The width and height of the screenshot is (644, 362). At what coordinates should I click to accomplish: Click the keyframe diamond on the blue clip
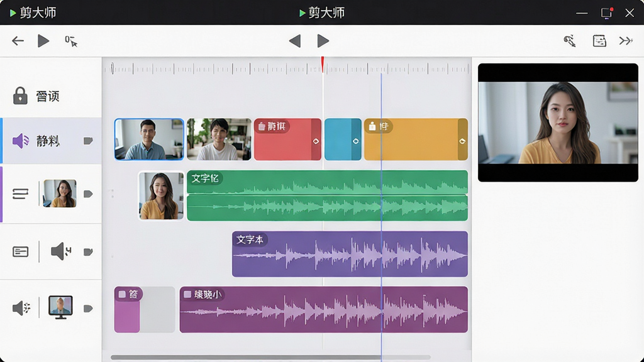point(356,141)
